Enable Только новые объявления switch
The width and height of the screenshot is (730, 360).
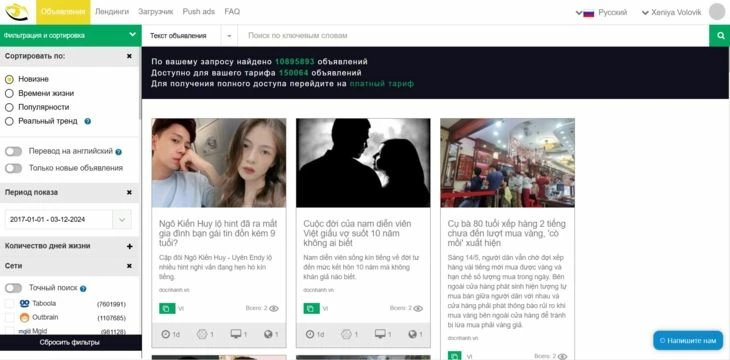pos(14,168)
